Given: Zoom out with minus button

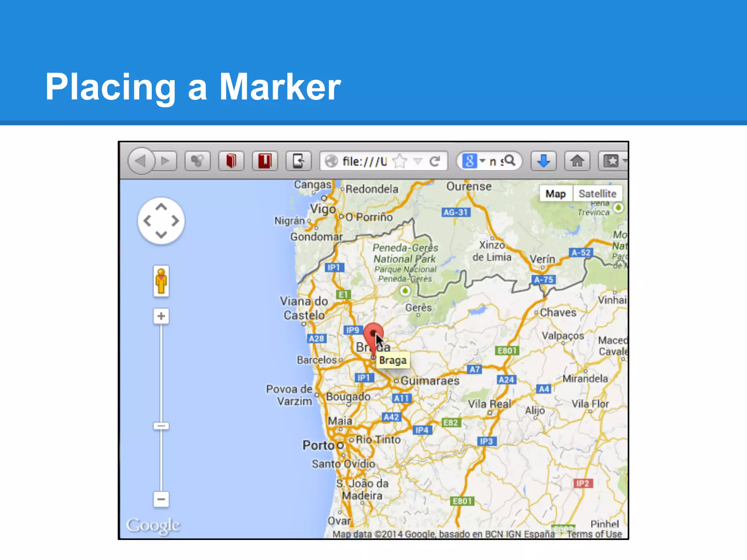Looking at the screenshot, I should click(x=161, y=499).
